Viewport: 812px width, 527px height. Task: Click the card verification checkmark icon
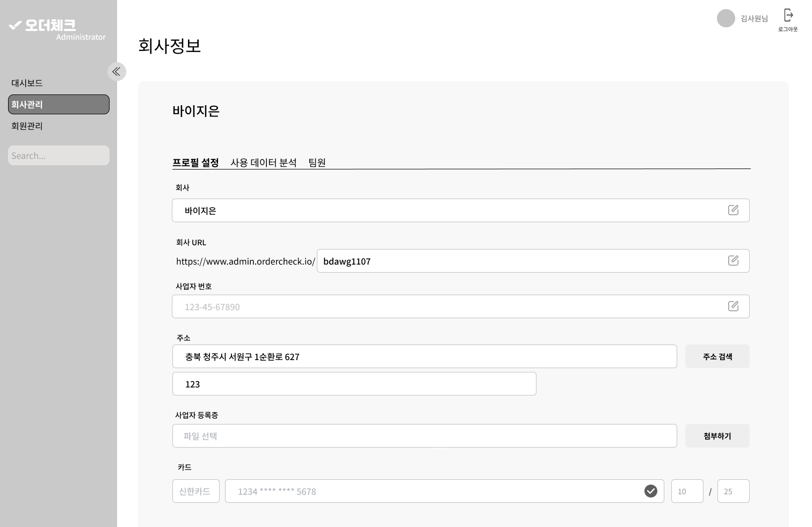(650, 491)
